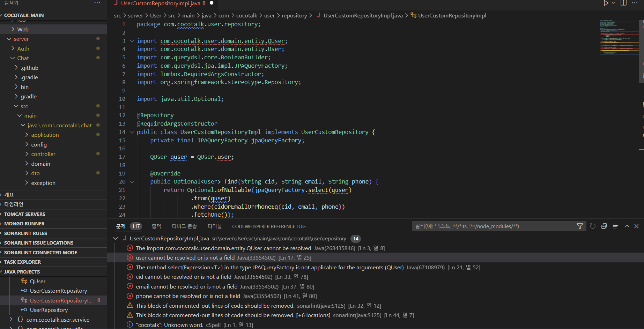Click the QUser class icon in Java Projects
This screenshot has width=644, height=329.
click(24, 281)
